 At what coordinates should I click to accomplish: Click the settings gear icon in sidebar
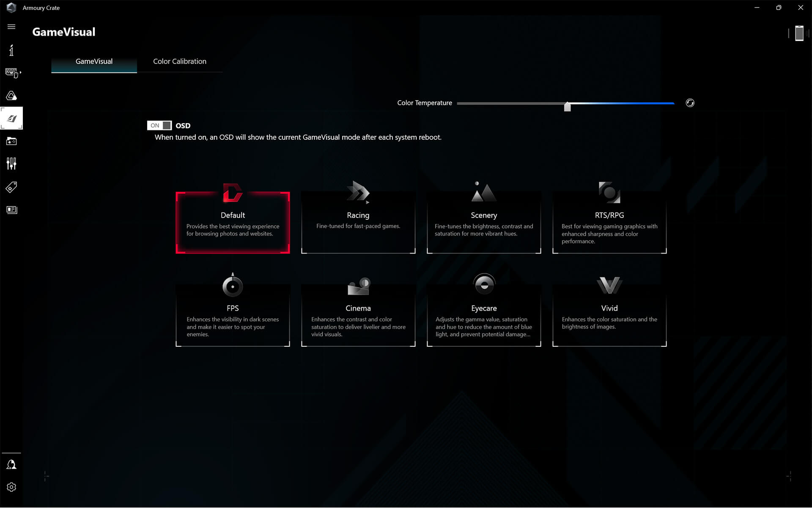click(11, 487)
